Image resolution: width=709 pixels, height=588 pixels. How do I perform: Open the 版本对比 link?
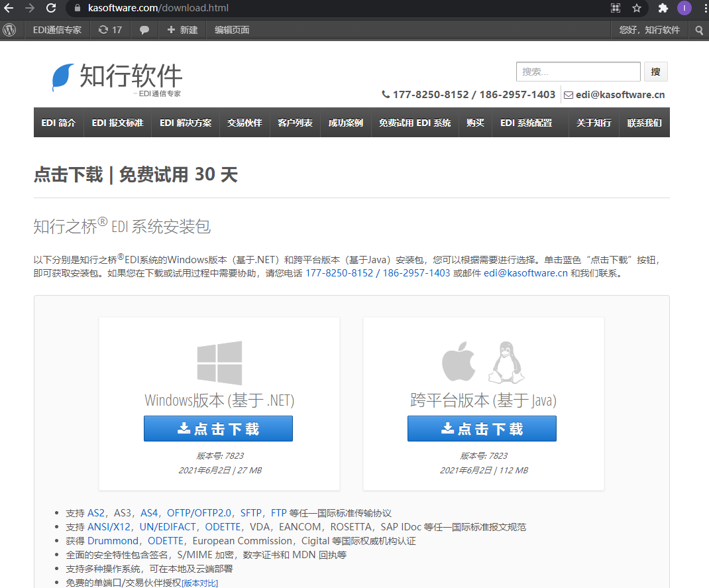pos(200,583)
